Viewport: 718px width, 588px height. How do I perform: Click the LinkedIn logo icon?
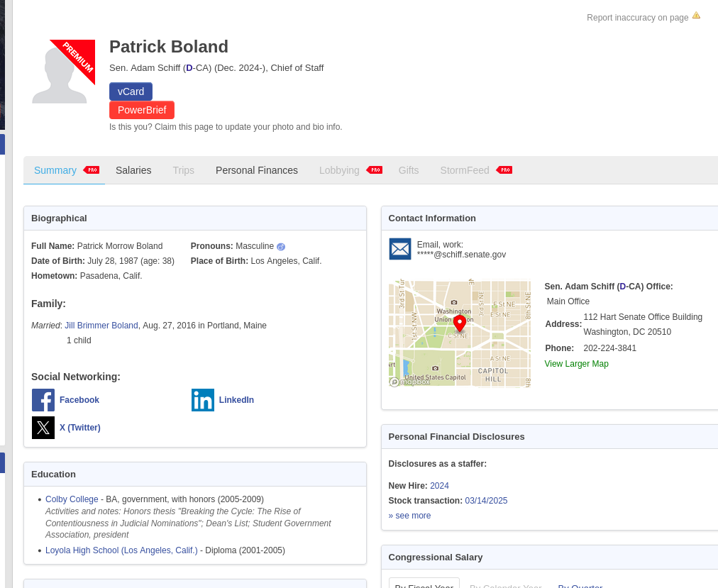tap(203, 400)
